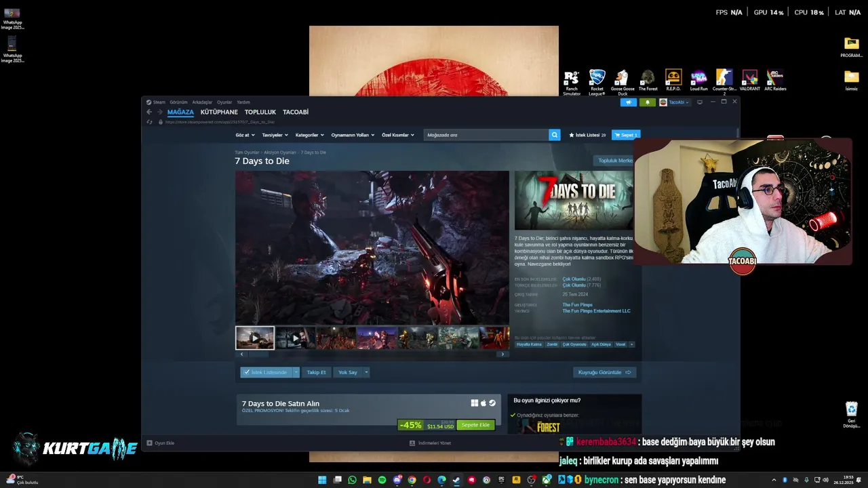Viewport: 868px width, 488px height.
Task: Open The Fun Pimps developer link
Action: (x=576, y=305)
